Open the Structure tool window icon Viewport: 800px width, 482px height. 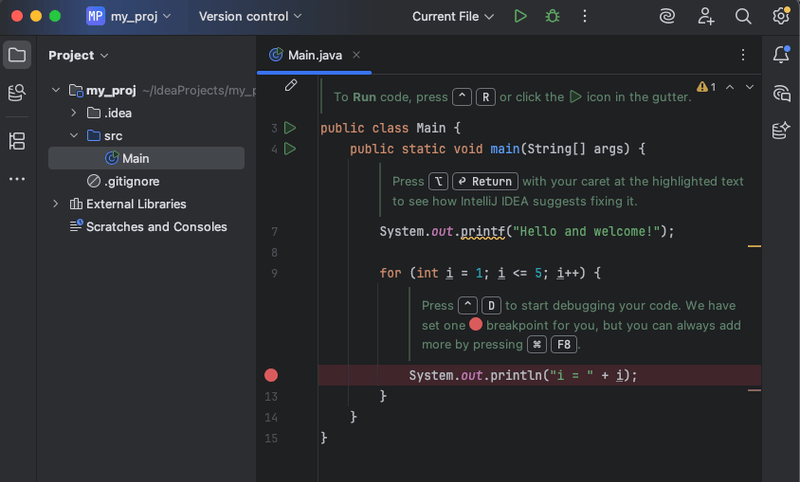coord(17,141)
